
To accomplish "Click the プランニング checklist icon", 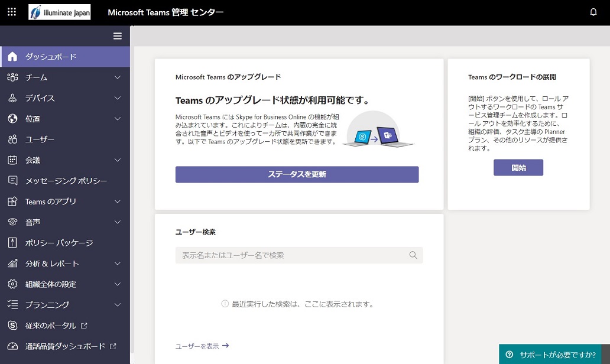I will pyautogui.click(x=12, y=304).
